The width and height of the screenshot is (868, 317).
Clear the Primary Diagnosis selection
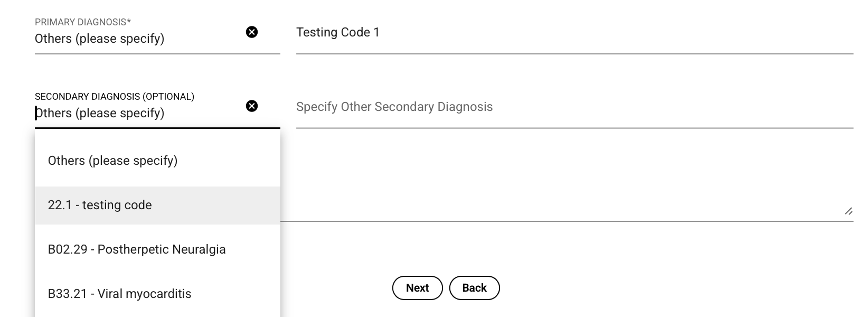tap(252, 32)
